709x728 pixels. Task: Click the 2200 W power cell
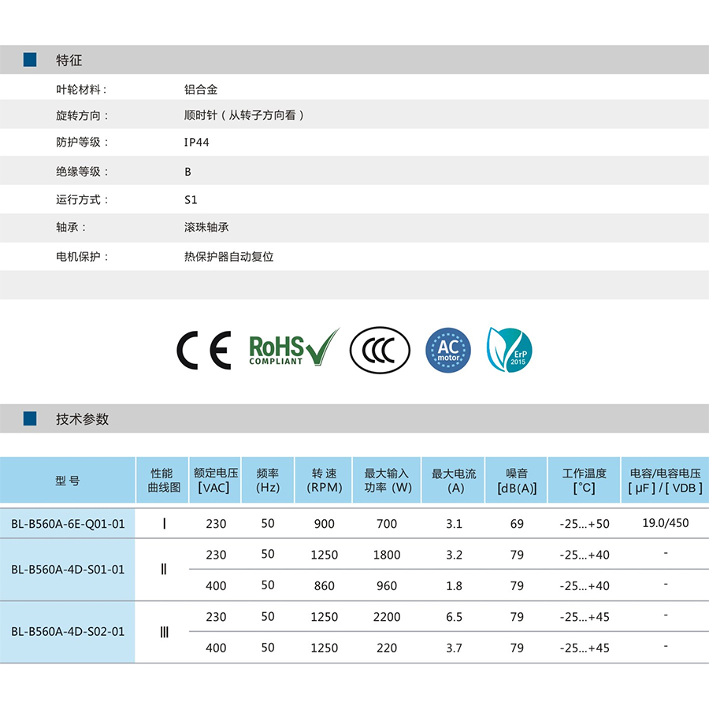387,617
